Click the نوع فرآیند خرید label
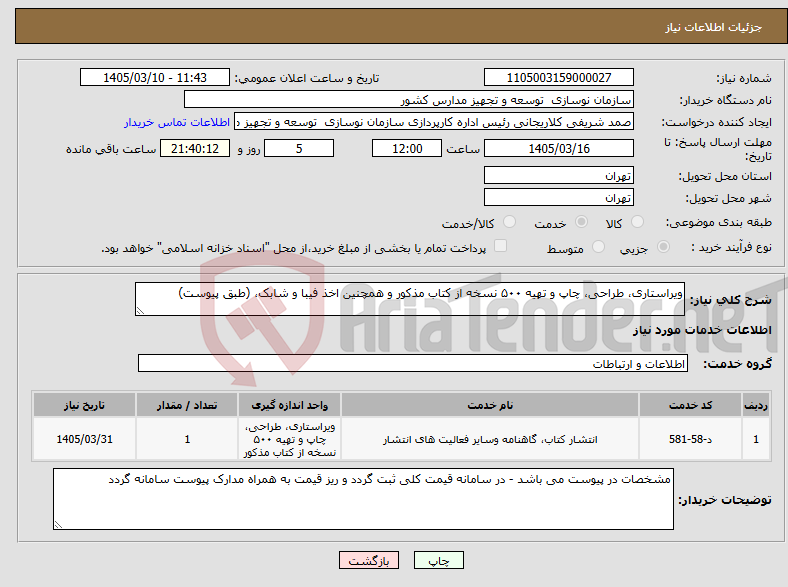 coord(731,247)
